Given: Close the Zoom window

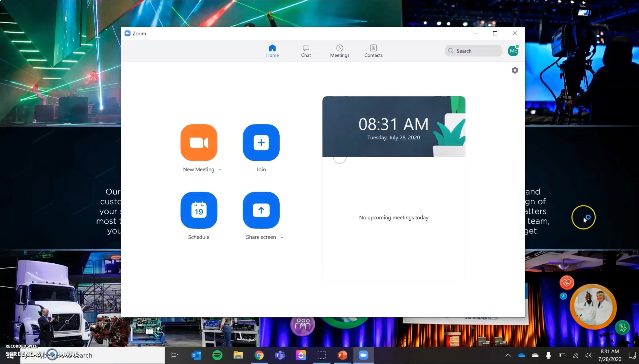Looking at the screenshot, I should [515, 33].
